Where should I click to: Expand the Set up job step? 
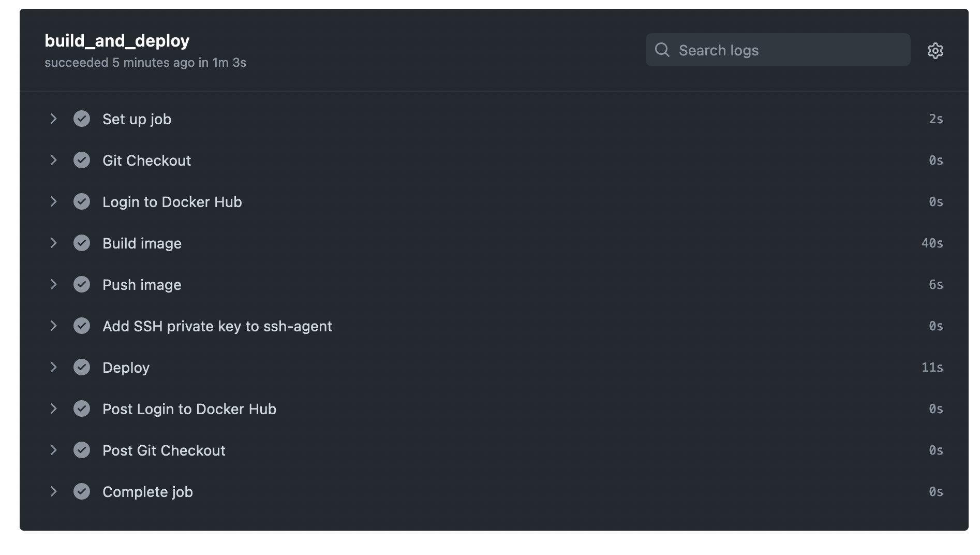tap(53, 119)
